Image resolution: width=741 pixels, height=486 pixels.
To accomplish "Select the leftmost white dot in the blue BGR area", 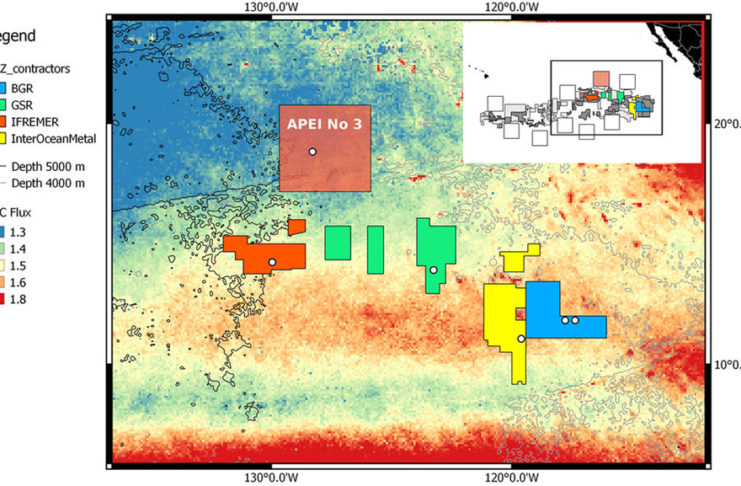I will (565, 320).
